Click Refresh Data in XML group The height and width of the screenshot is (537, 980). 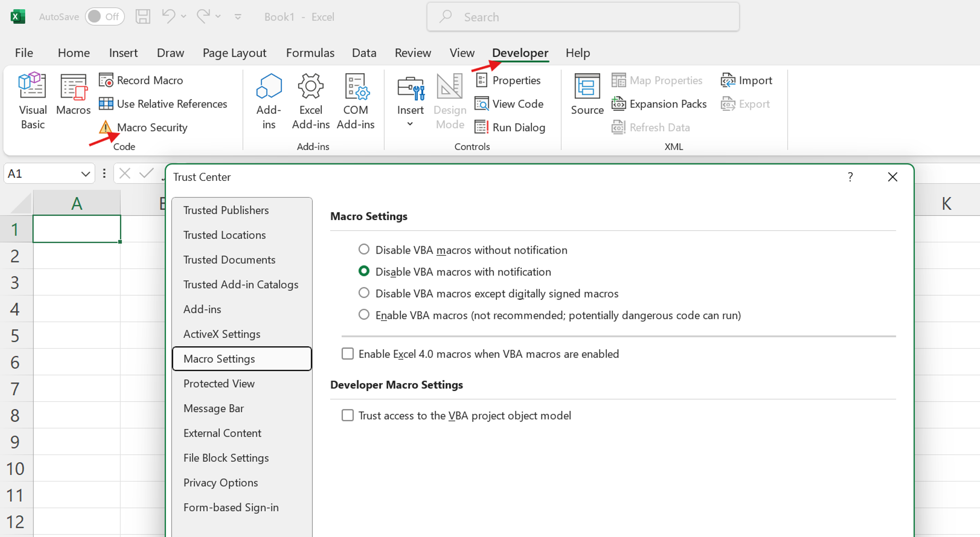coord(651,127)
